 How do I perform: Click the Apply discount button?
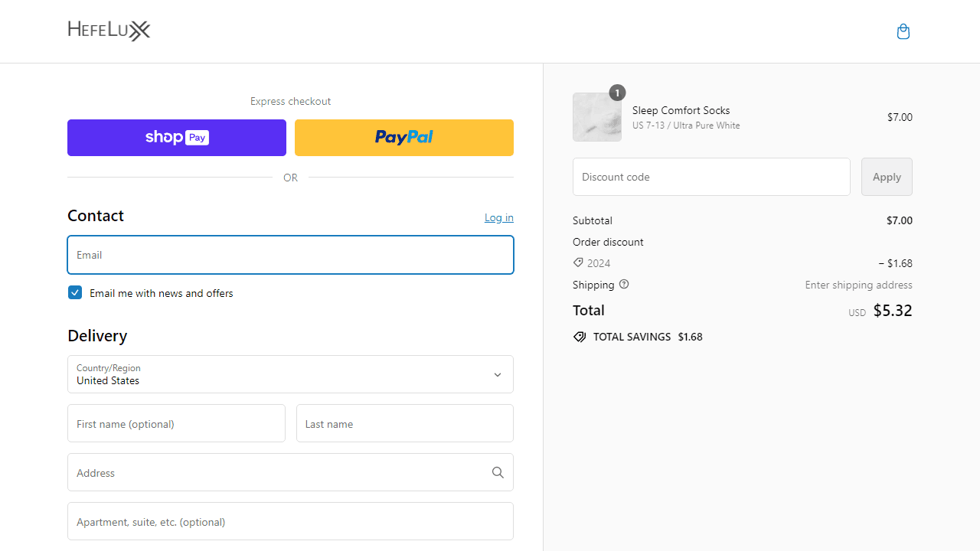coord(887,177)
